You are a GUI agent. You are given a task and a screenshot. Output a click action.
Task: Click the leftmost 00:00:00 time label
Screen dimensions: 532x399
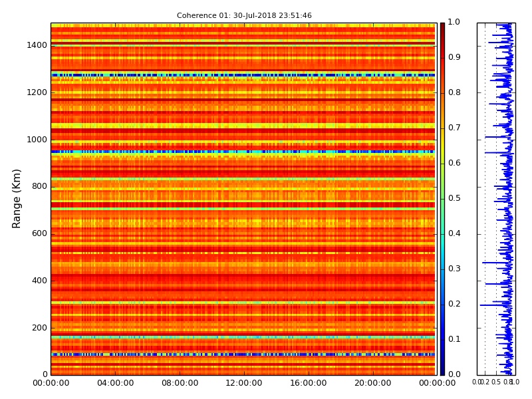coord(51,383)
